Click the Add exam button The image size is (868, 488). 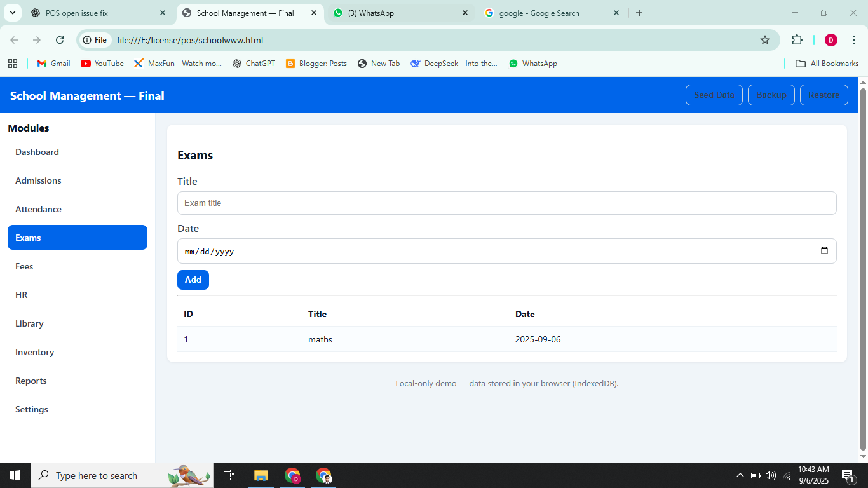[x=193, y=280]
